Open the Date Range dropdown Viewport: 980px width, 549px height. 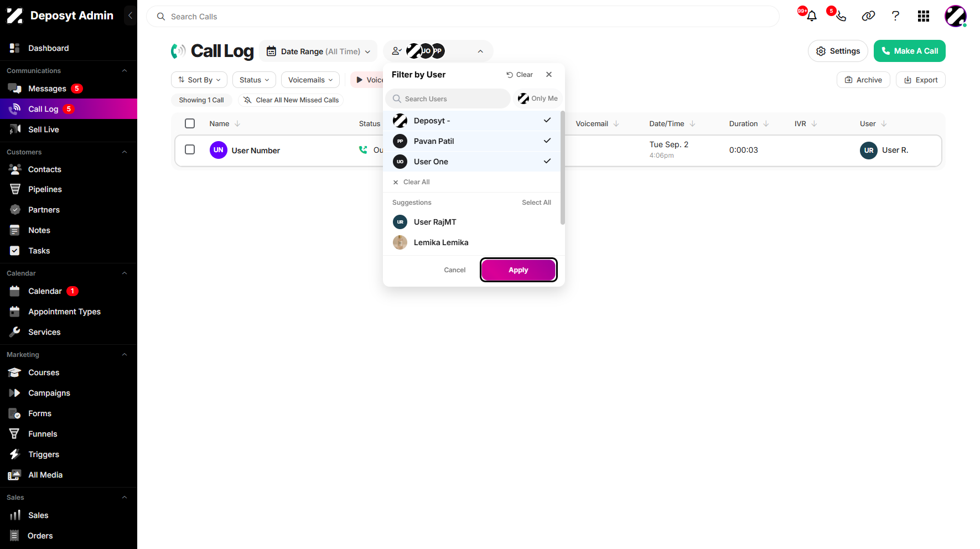318,51
